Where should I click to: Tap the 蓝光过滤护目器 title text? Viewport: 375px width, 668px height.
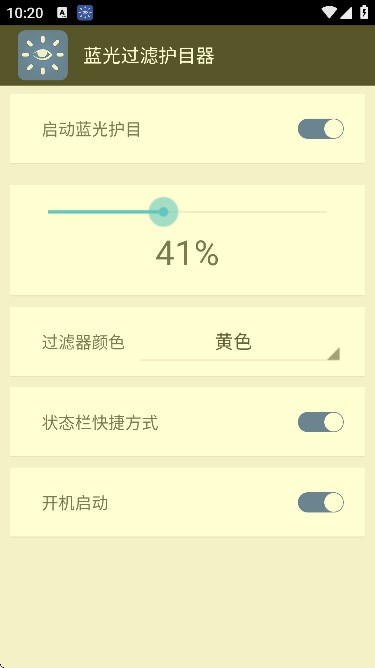[x=149, y=56]
